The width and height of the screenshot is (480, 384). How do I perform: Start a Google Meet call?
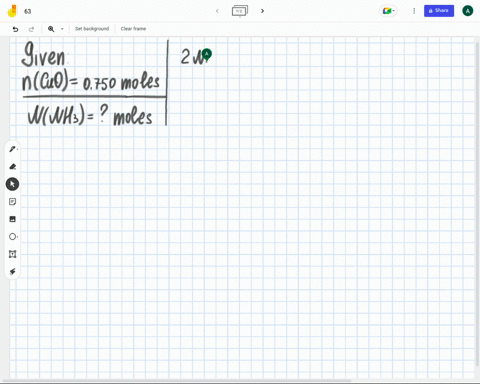[x=388, y=11]
